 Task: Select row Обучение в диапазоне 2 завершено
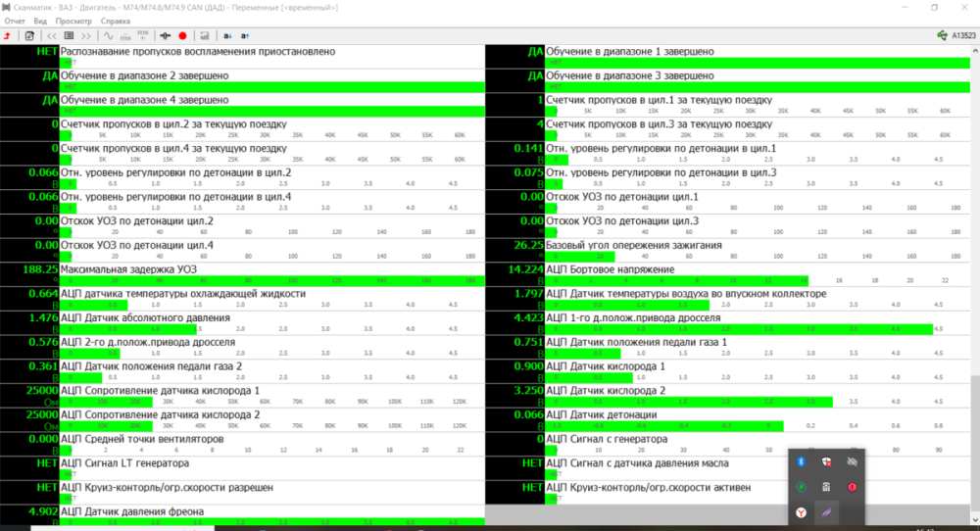pyautogui.click(x=242, y=81)
